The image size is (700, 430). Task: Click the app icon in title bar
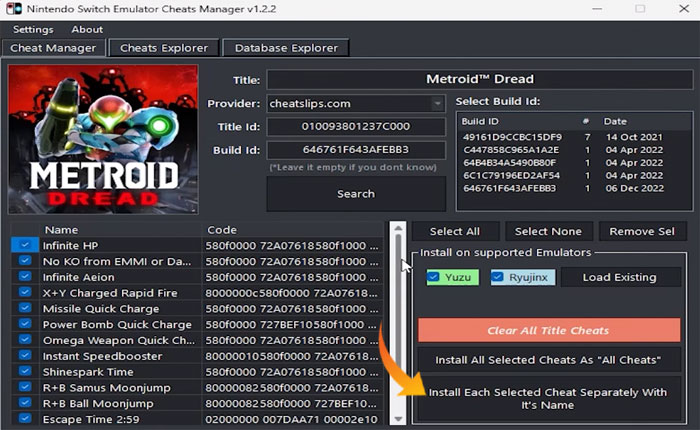tap(11, 9)
